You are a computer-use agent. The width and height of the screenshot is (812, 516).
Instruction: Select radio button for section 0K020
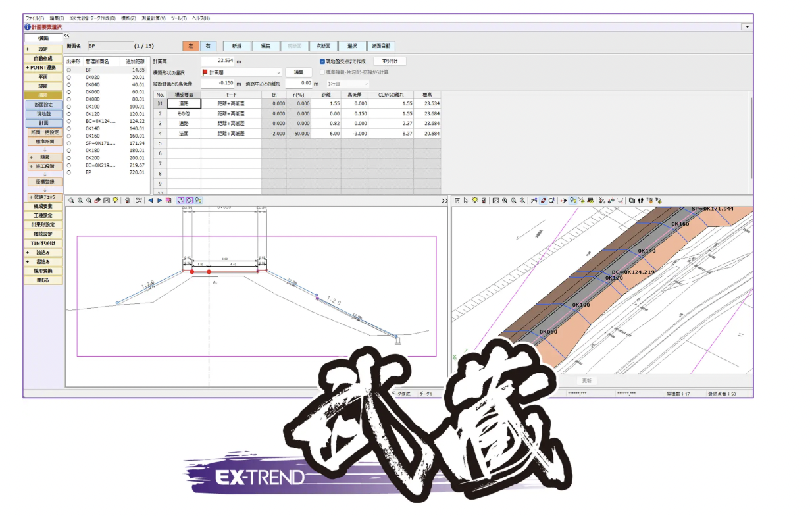pyautogui.click(x=69, y=77)
